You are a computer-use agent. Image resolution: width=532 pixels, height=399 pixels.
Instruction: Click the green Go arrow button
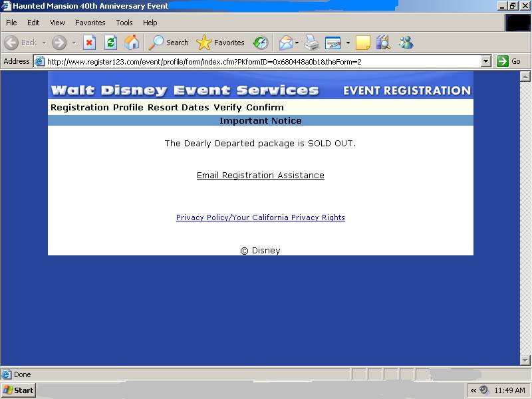tap(503, 61)
